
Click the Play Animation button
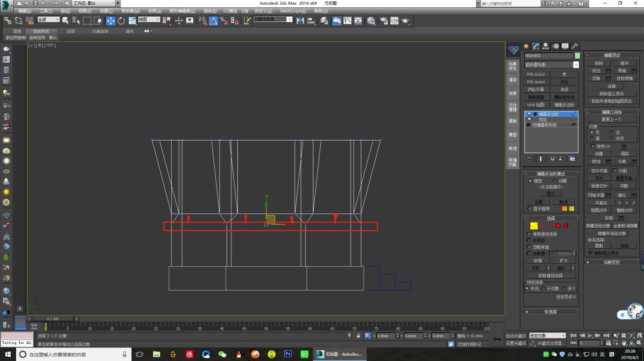590,335
